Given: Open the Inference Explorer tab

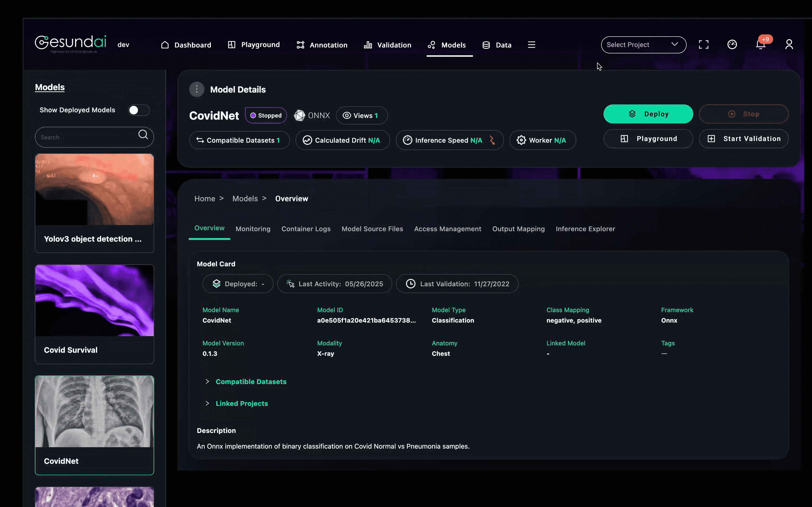Looking at the screenshot, I should point(585,229).
